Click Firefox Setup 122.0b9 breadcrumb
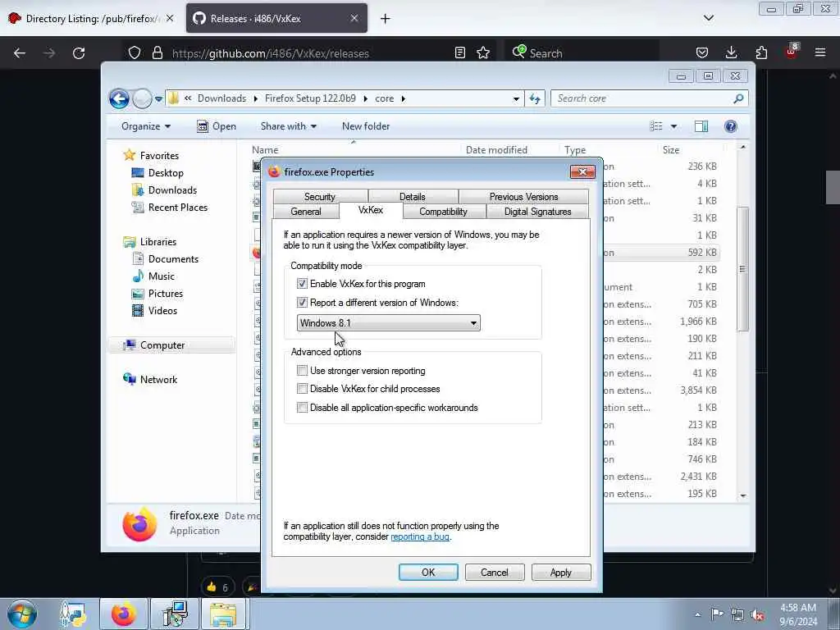Screen dimensions: 840x630 click(x=310, y=98)
